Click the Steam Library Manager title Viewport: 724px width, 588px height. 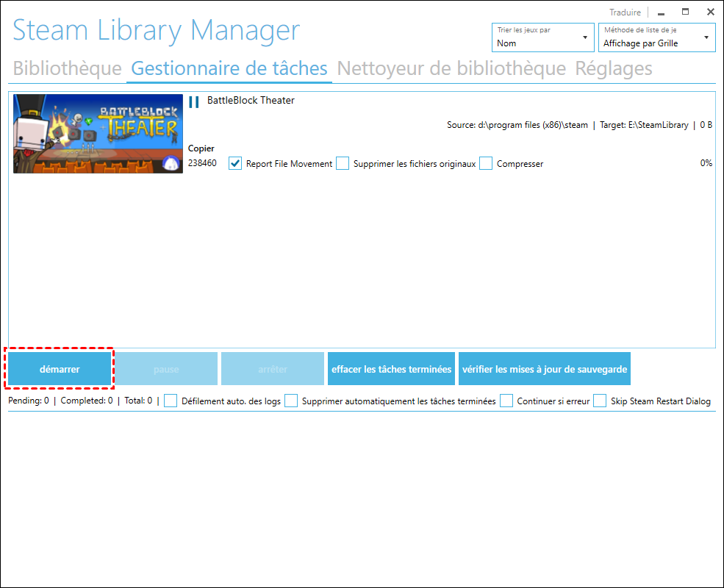[x=156, y=30]
